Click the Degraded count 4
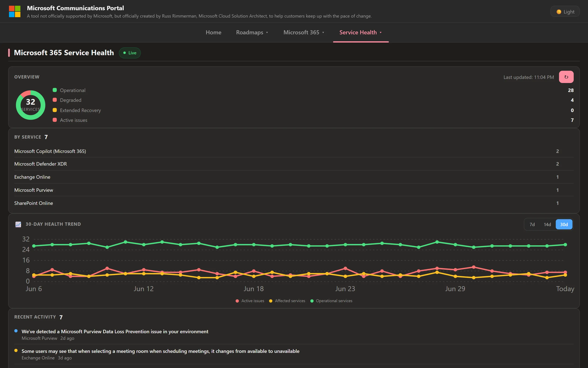 [x=572, y=100]
